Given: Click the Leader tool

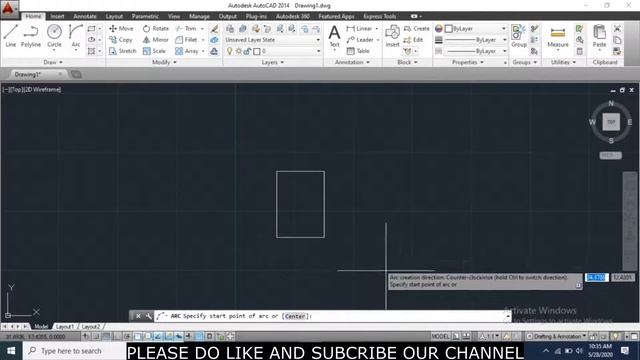Looking at the screenshot, I should click(360, 40).
